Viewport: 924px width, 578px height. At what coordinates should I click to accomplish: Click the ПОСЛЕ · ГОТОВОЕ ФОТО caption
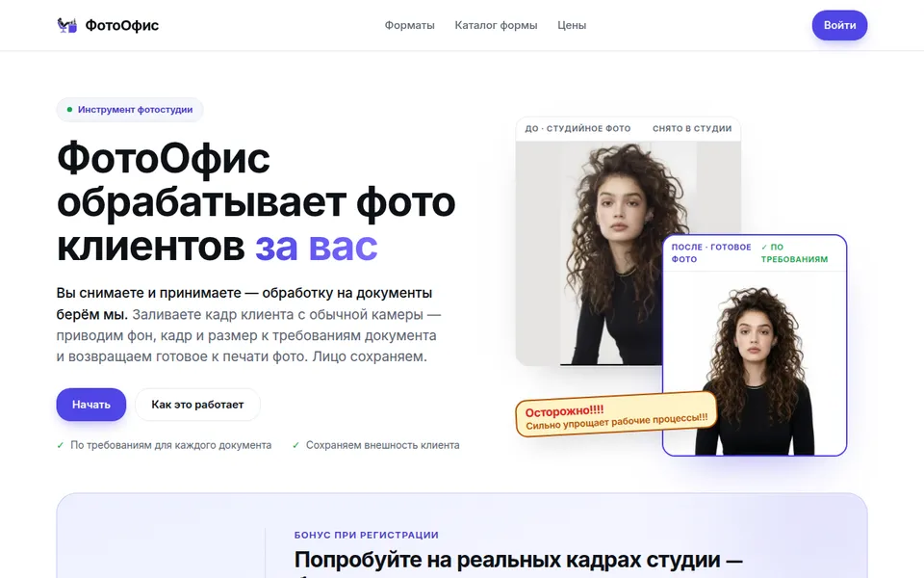711,253
